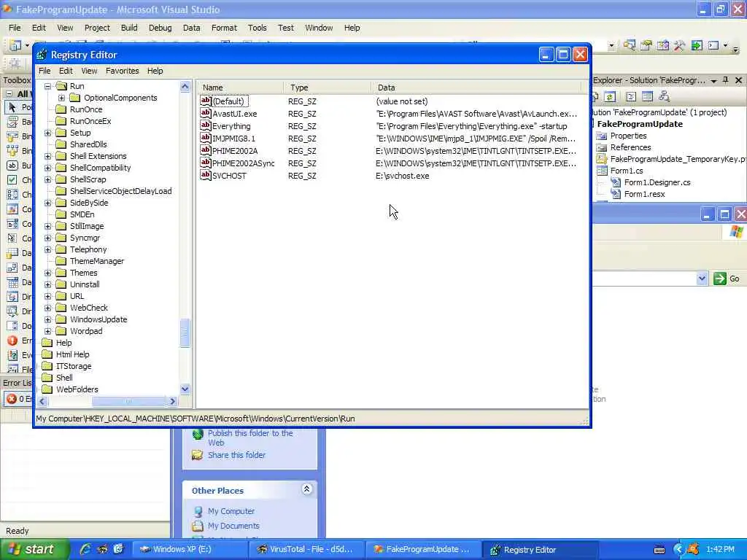Open Visual Studio Project menu

coord(97,28)
